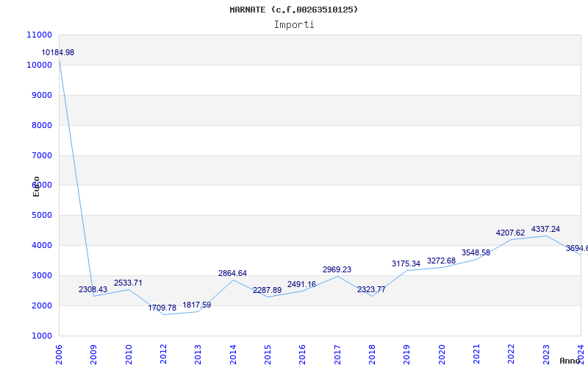
Task: Click the 3000 y-axis tick label
Action: pos(41,275)
